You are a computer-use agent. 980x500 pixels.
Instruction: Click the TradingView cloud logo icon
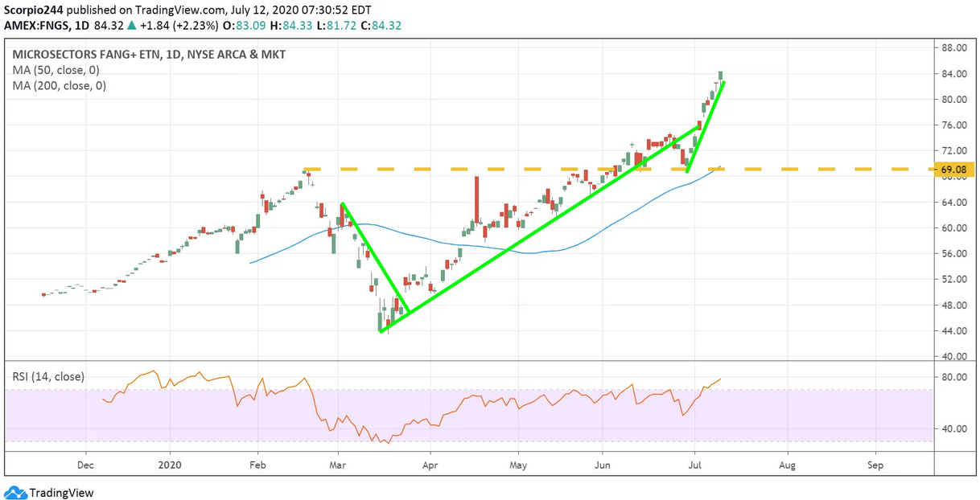pyautogui.click(x=14, y=492)
